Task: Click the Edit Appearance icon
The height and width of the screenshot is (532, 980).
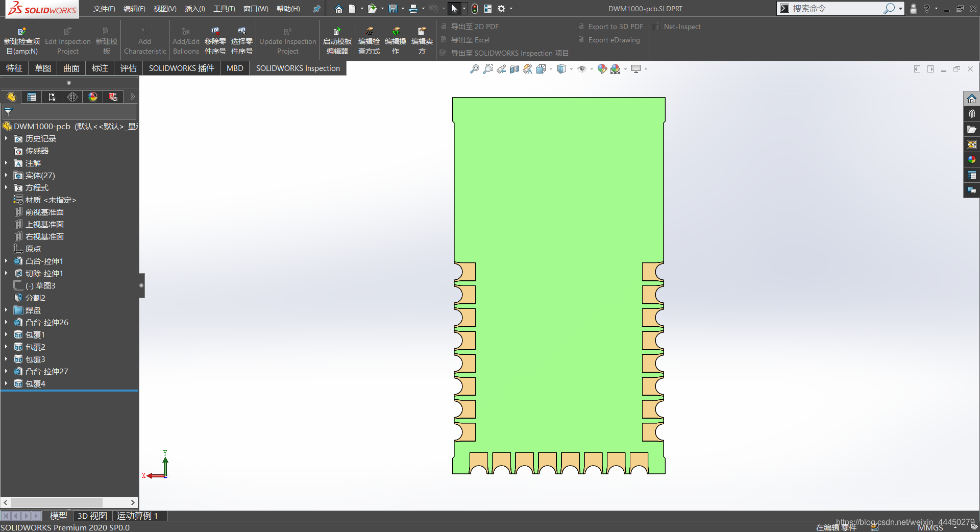Action: point(602,69)
